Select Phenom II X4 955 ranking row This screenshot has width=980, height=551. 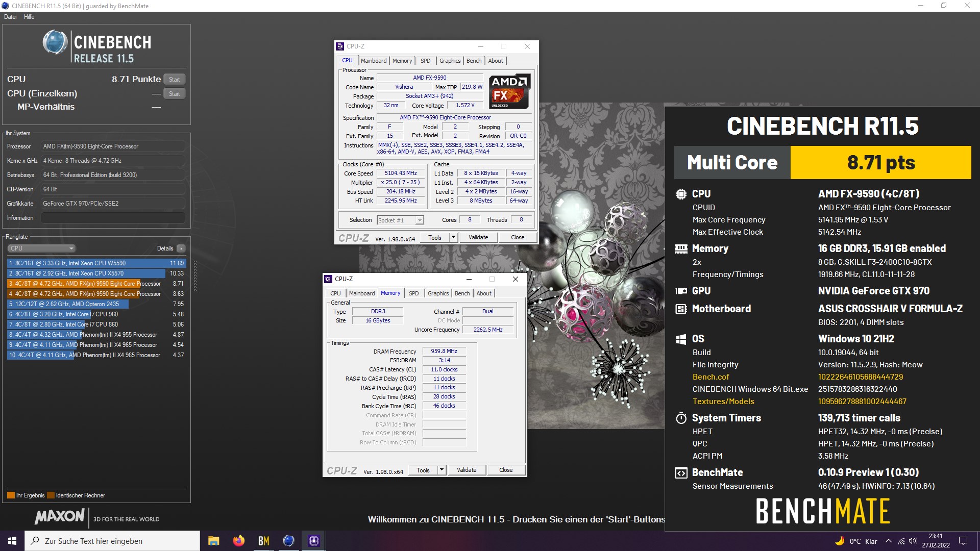[96, 335]
